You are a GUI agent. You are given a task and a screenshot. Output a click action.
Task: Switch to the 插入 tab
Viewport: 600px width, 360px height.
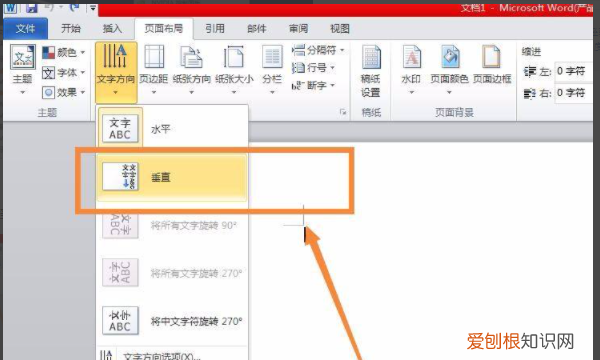112,29
